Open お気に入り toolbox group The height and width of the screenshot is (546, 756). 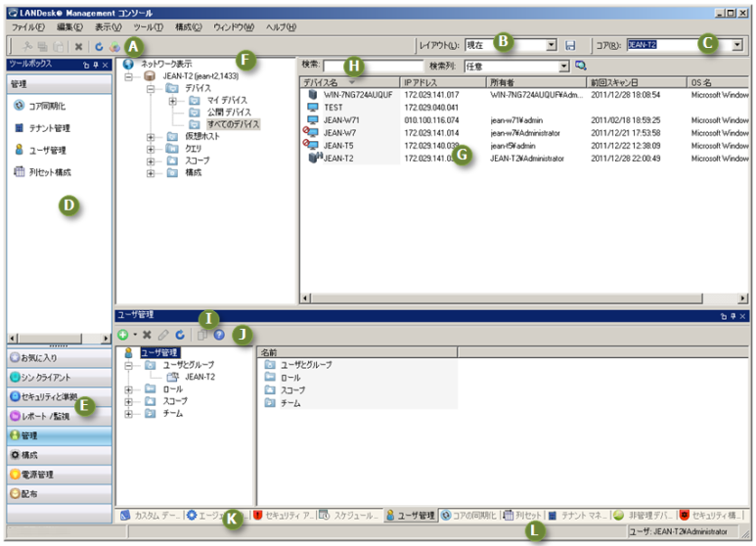coord(60,358)
